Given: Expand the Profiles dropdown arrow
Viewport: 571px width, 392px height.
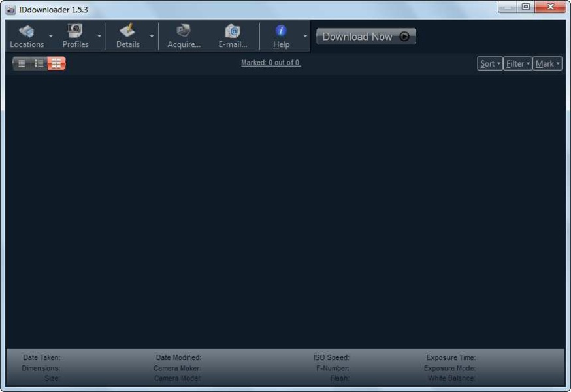Looking at the screenshot, I should 99,36.
